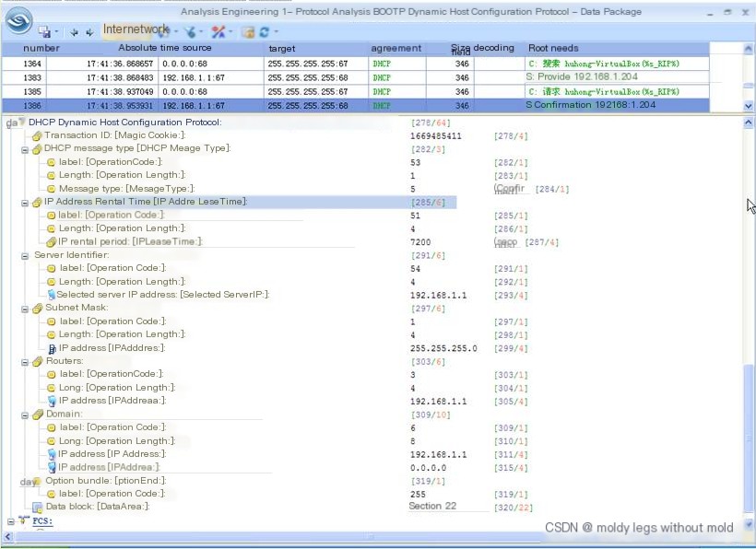Click the FCS node icon
Image resolution: width=756 pixels, height=549 pixels.
[24, 520]
